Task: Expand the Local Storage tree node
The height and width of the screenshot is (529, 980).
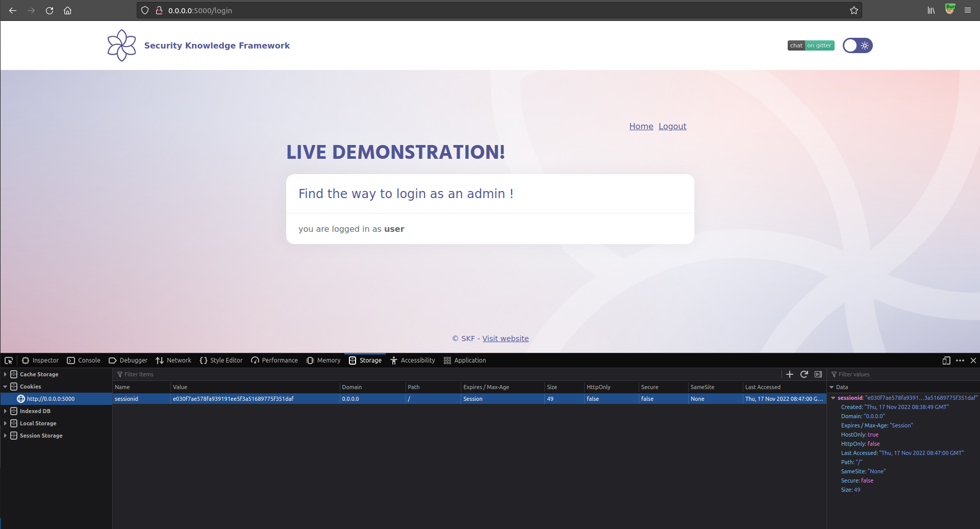Action: pyautogui.click(x=5, y=423)
